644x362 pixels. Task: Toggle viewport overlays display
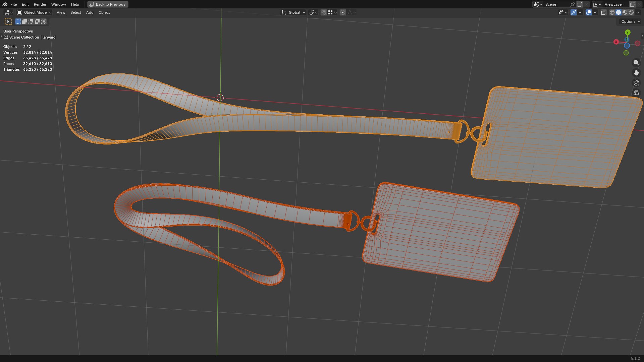point(589,12)
